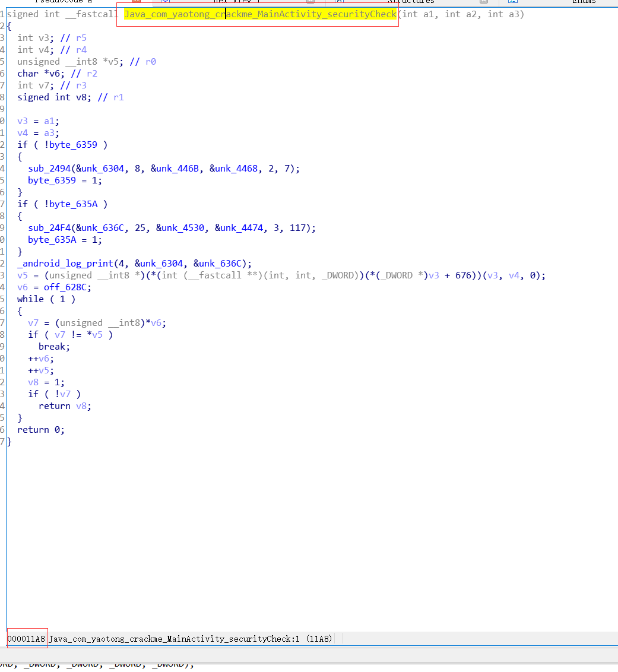Select the highlighted securityCheck function name in line 1
Viewport: 618px width, 672px height.
click(260, 14)
